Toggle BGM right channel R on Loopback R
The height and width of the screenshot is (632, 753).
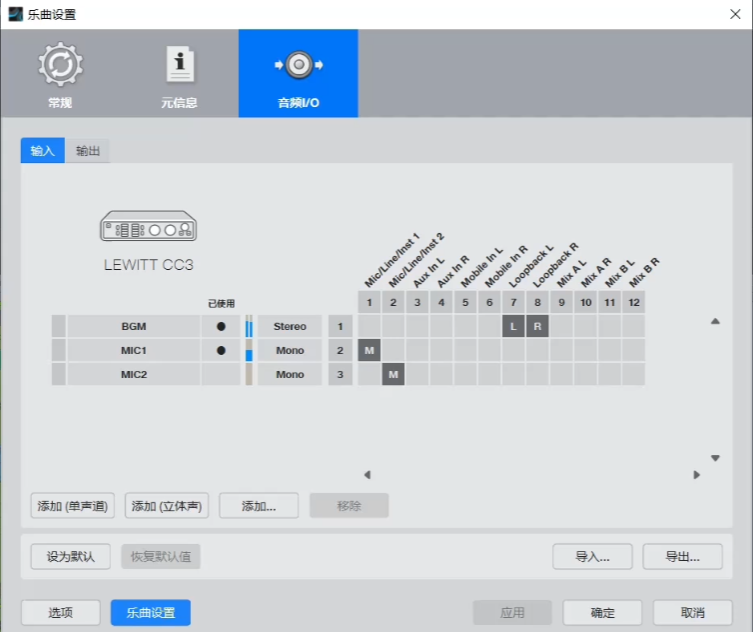[537, 327]
